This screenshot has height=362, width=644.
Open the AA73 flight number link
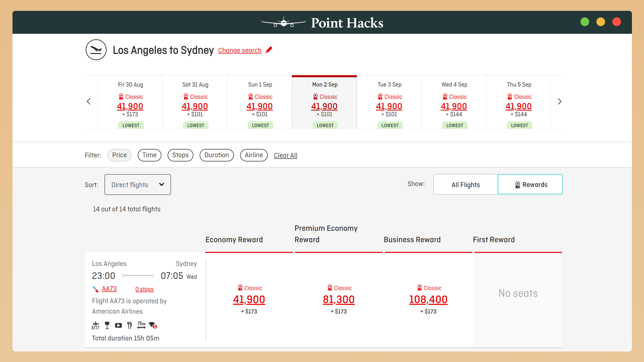click(x=109, y=289)
